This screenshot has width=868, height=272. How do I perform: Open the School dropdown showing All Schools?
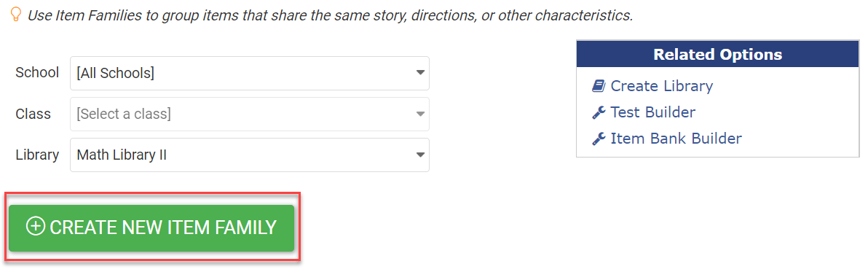coord(250,73)
